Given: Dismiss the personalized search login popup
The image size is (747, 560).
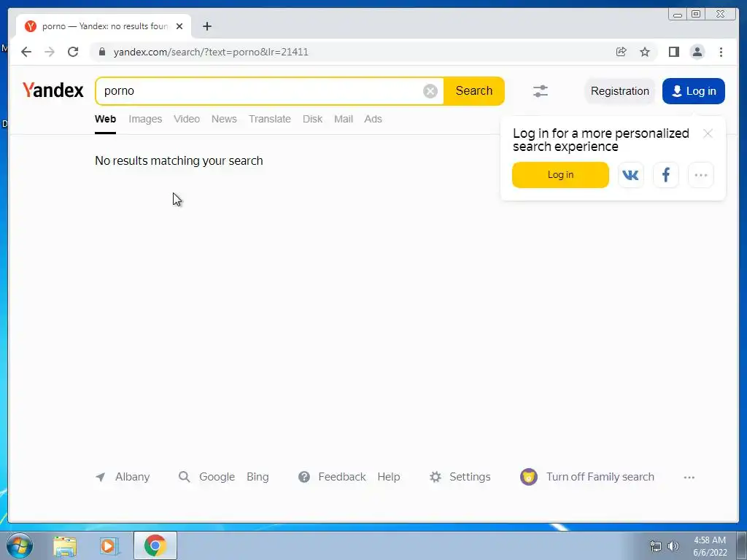Looking at the screenshot, I should [x=708, y=134].
